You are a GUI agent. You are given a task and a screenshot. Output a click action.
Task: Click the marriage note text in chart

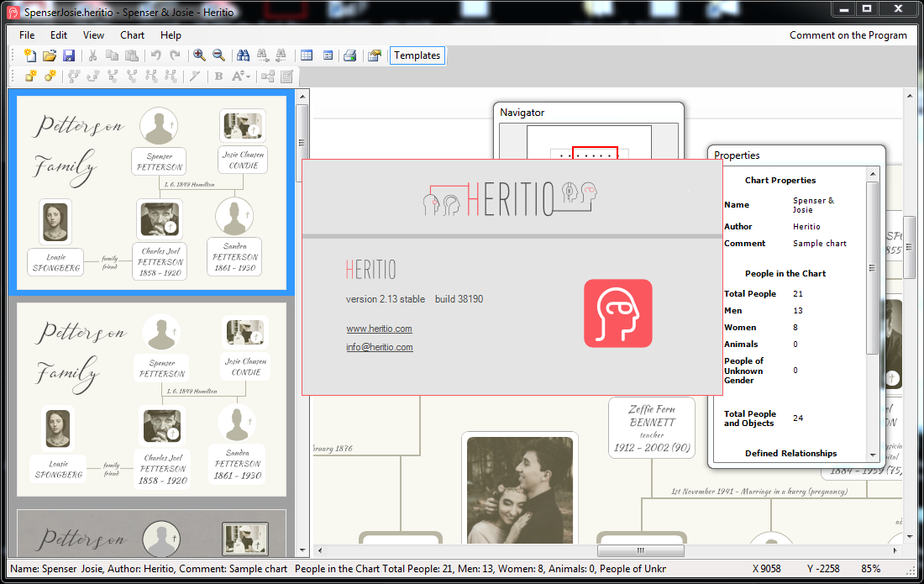pyautogui.click(x=759, y=491)
